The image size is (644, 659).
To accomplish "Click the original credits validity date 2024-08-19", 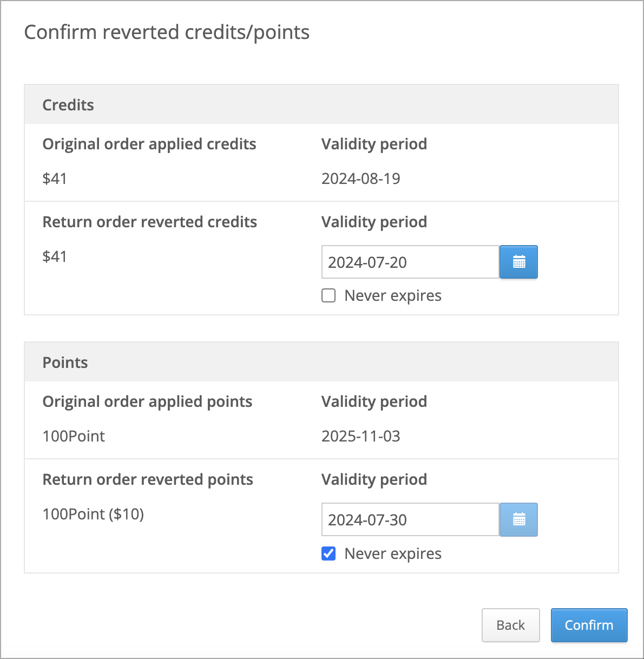I will coord(361,179).
